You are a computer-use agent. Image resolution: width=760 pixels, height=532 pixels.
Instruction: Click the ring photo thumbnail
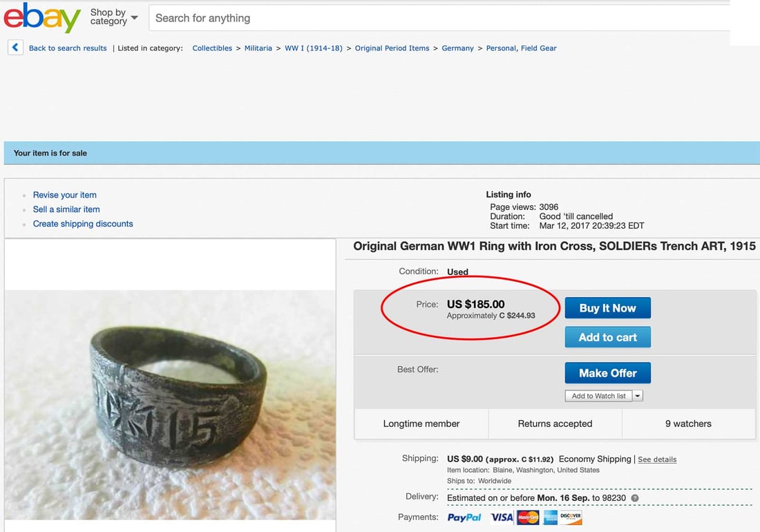point(169,408)
